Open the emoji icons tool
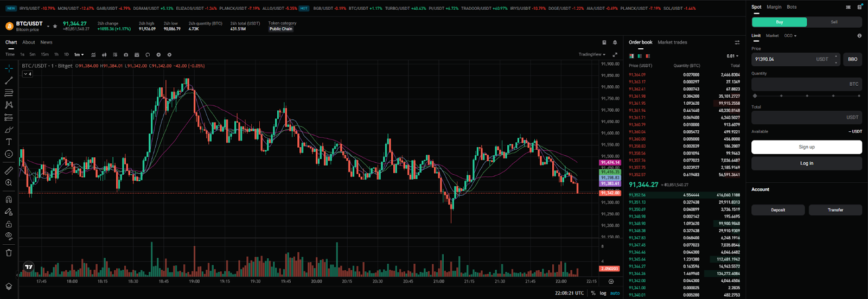Image resolution: width=868 pixels, height=299 pixels. pyautogui.click(x=9, y=154)
